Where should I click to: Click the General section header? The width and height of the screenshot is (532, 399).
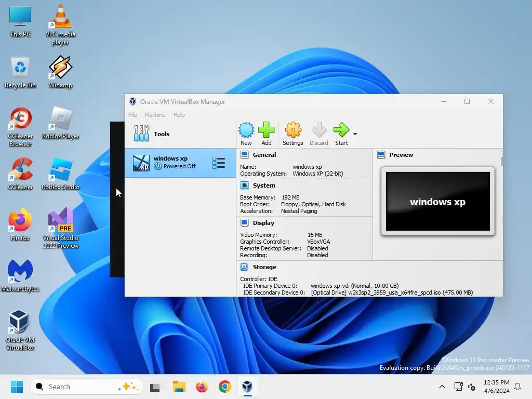tap(264, 155)
